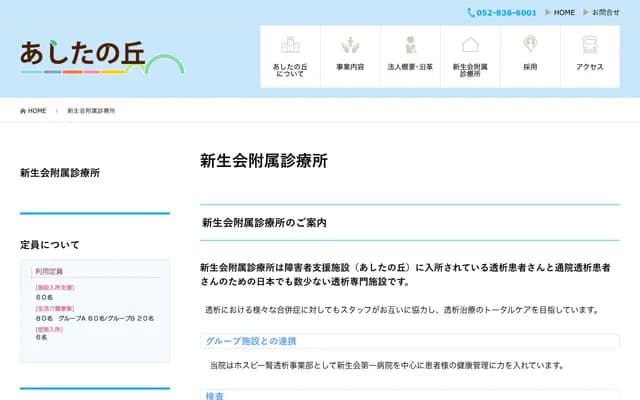640x400 pixels.
Task: Click the 検査 section header
Action: point(215,396)
